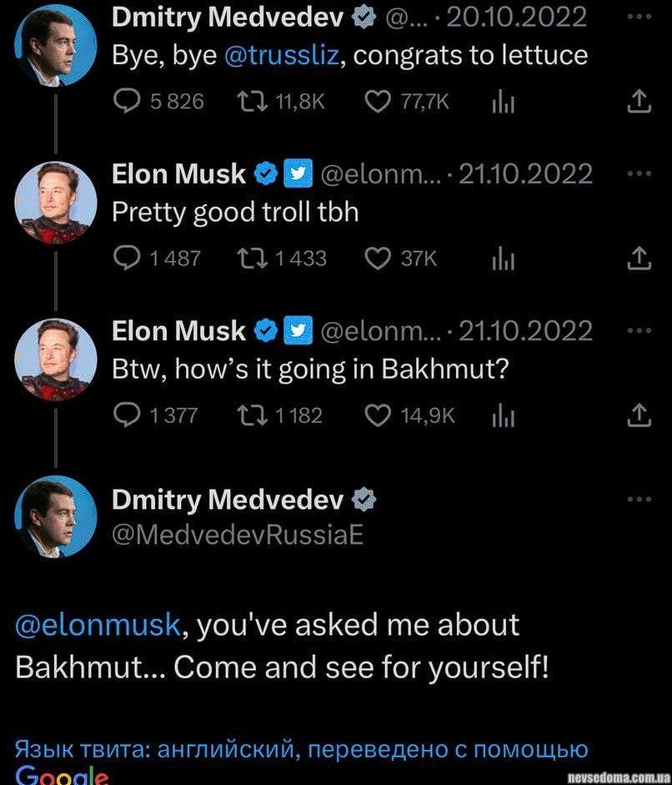This screenshot has width=672, height=785.
Task: Reply to 'Pretty good troll tbh' tweet
Action: (126, 259)
